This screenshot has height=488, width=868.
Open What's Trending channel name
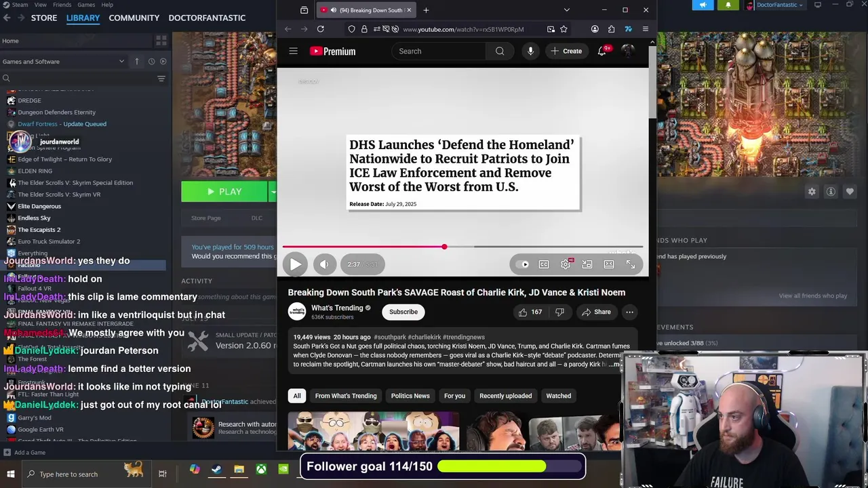(x=337, y=308)
